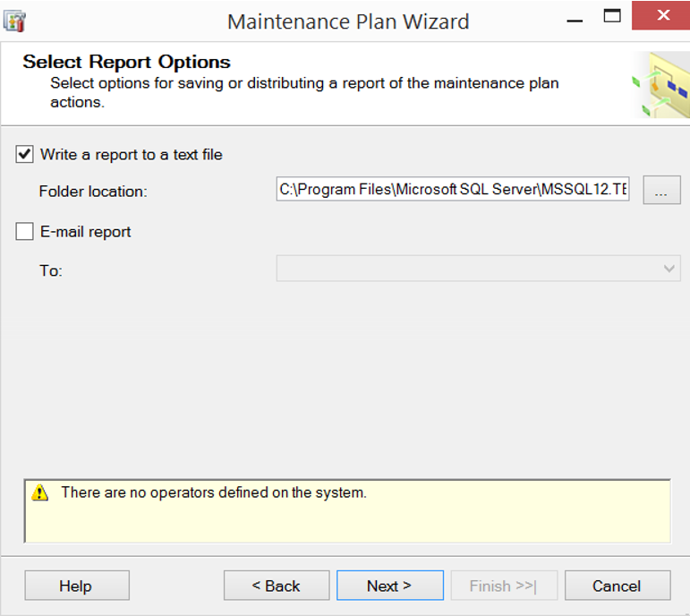Image resolution: width=690 pixels, height=616 pixels.
Task: Open the To recipient dropdown
Action: tap(478, 268)
